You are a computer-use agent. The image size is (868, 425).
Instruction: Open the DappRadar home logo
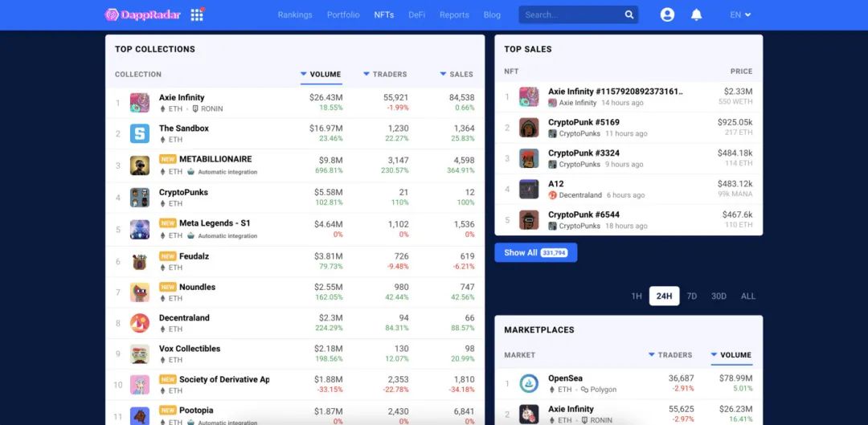[x=143, y=15]
